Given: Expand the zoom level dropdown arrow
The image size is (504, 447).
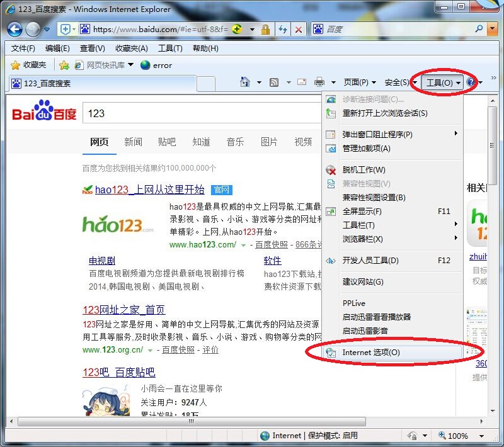Looking at the screenshot, I should point(481,436).
